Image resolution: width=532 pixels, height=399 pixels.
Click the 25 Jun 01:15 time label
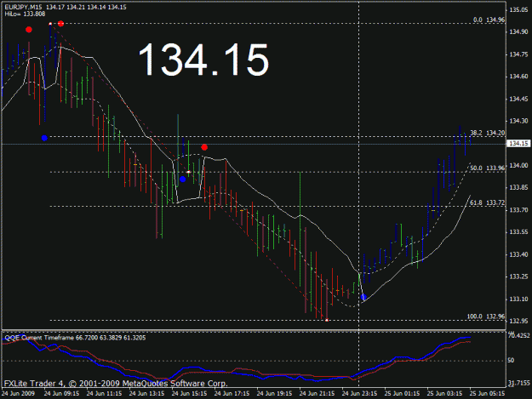tap(402, 394)
